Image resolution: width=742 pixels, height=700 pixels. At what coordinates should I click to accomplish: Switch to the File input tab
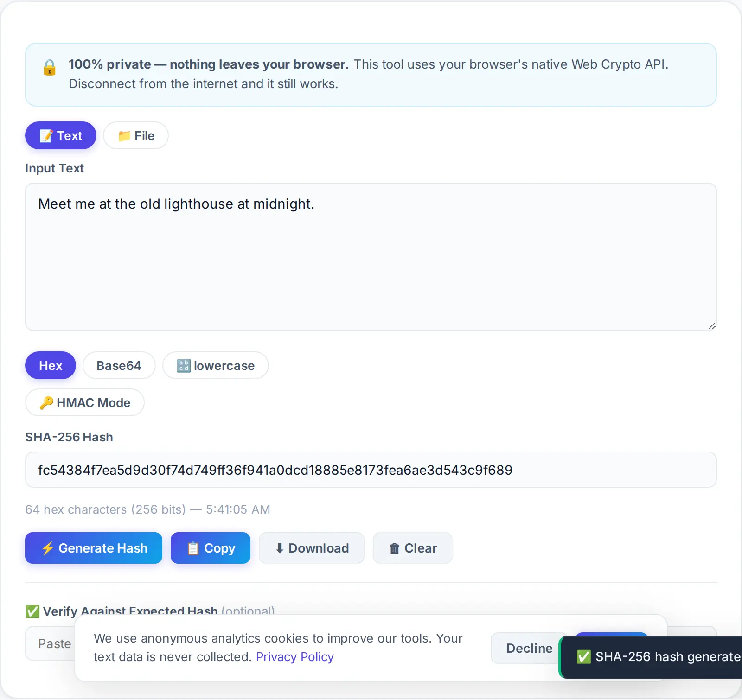pyautogui.click(x=136, y=135)
